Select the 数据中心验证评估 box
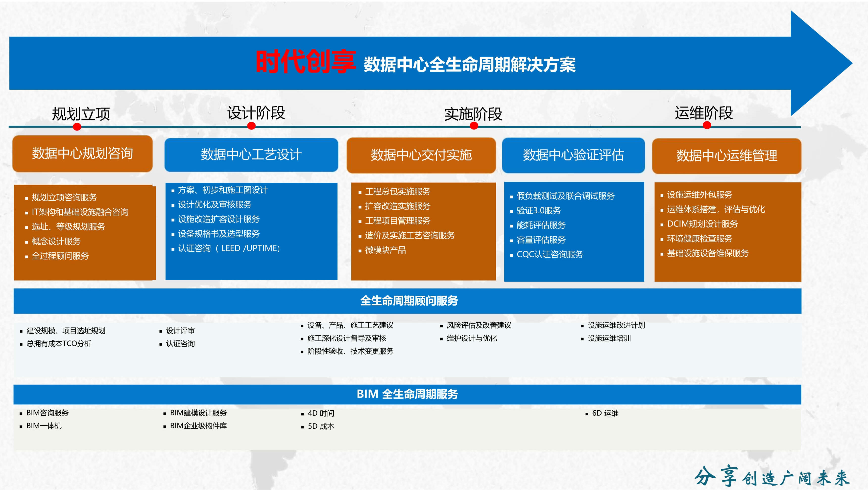Screen dimensions: 868x490 [x=574, y=155]
